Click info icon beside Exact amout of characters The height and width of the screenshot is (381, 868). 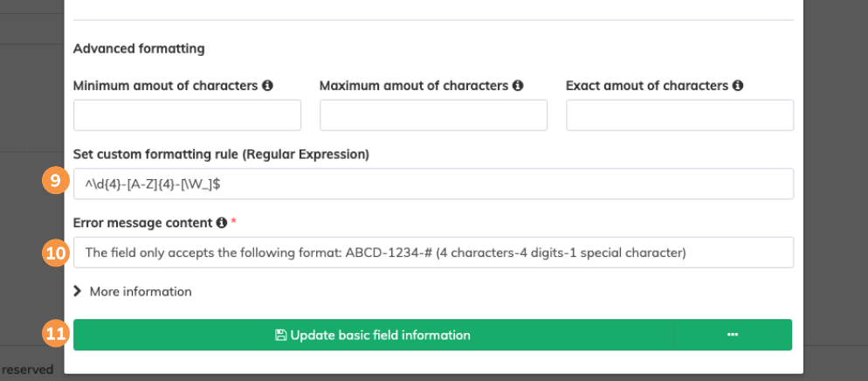[x=738, y=87]
